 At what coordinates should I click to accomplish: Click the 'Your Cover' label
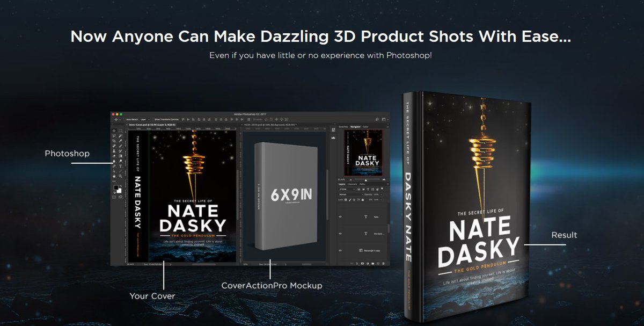point(152,295)
